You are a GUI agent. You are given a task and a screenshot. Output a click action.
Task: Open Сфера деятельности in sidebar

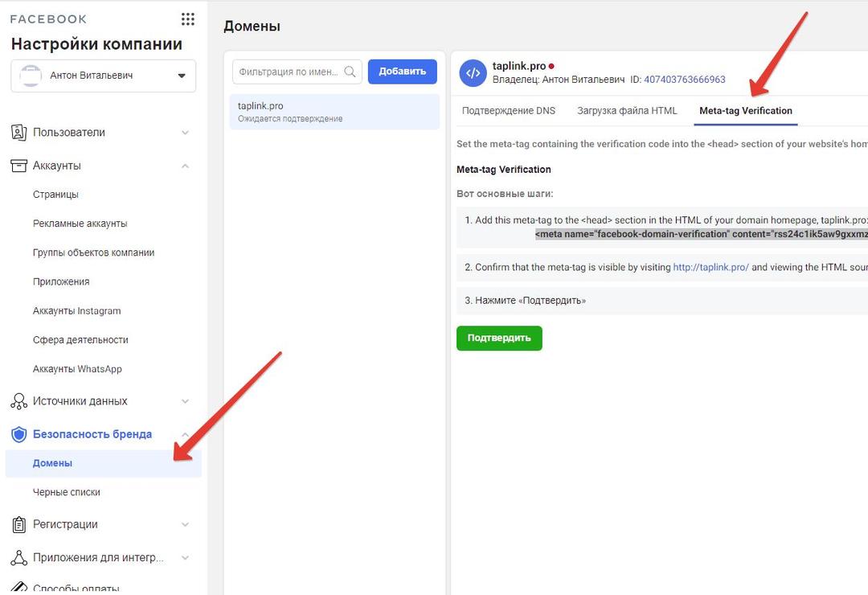pos(80,339)
